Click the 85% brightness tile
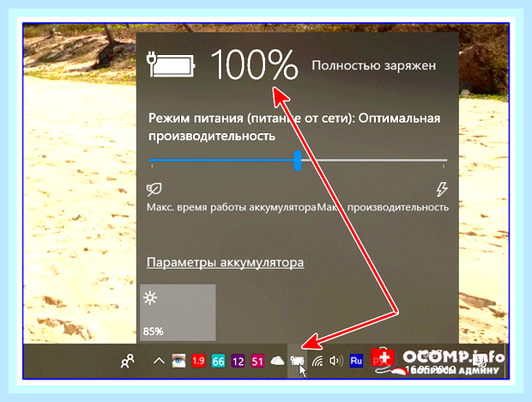The width and height of the screenshot is (532, 402). (x=178, y=313)
